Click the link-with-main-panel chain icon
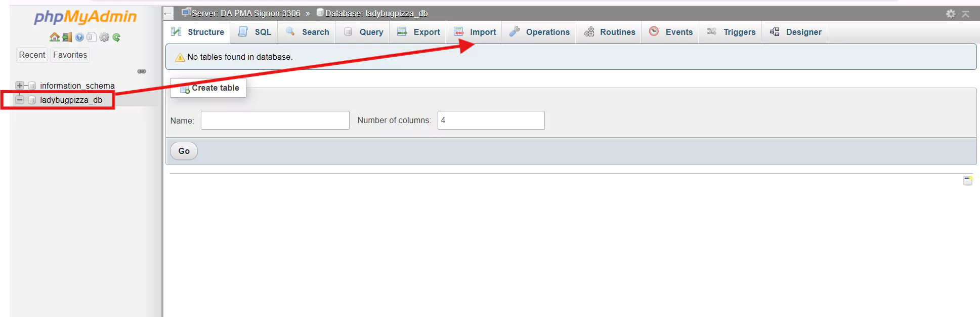The height and width of the screenshot is (317, 980). pos(142,71)
